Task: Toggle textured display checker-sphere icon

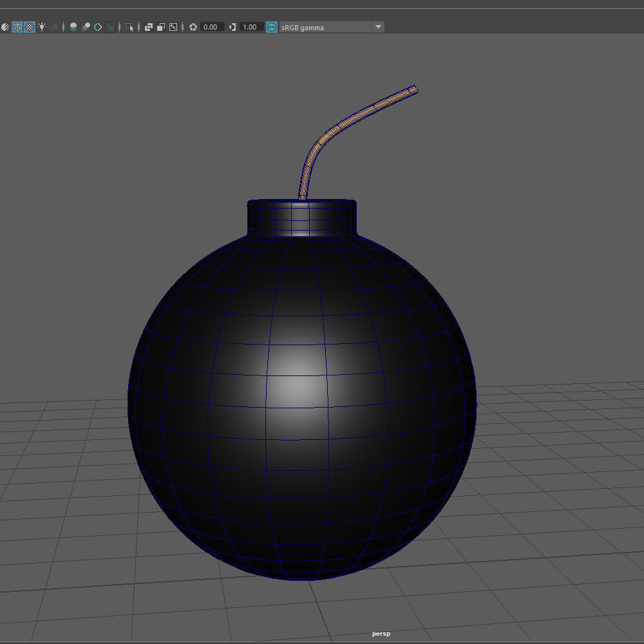Action: 30,27
